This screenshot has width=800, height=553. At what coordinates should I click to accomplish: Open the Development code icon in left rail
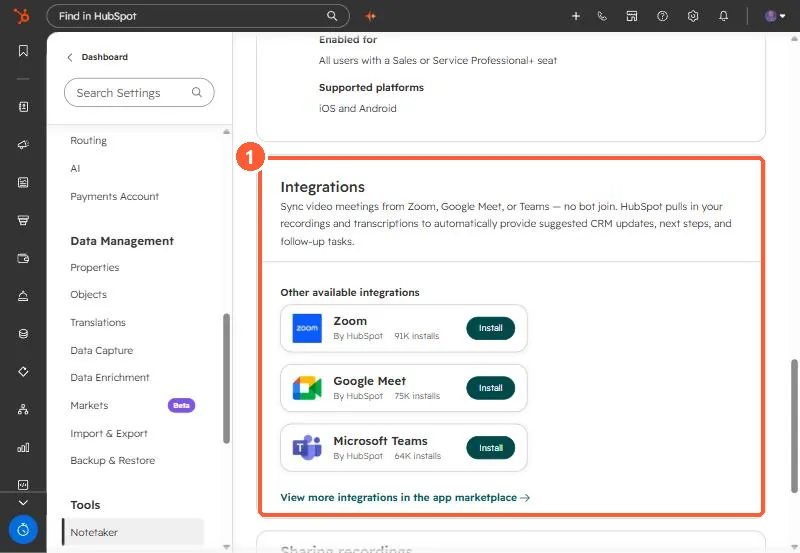[x=23, y=485]
